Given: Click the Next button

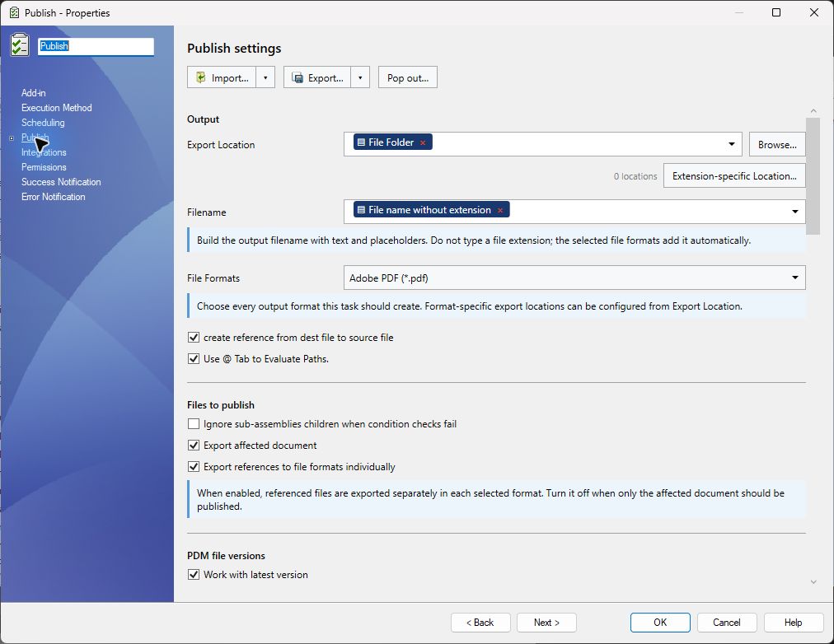Looking at the screenshot, I should 546,623.
